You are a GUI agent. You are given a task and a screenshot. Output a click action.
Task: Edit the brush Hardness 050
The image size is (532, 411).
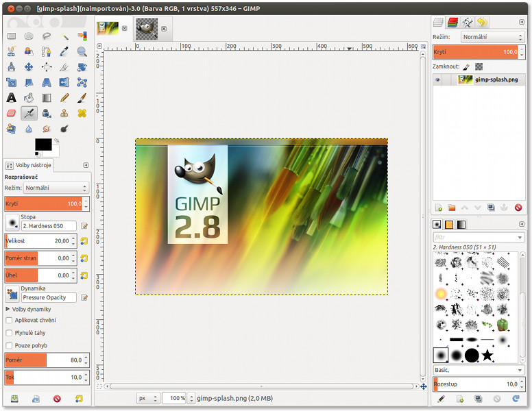pyautogui.click(x=84, y=226)
